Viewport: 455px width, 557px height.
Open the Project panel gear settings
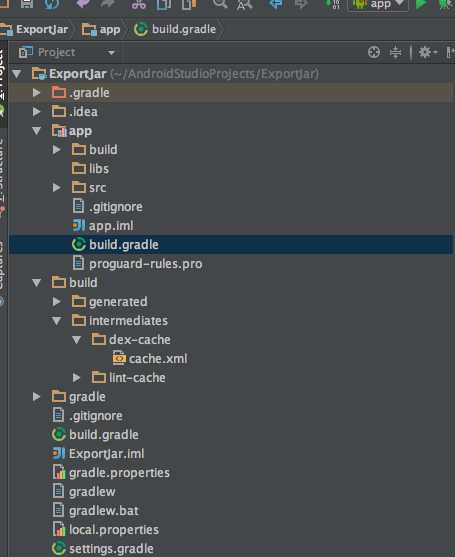[x=427, y=53]
